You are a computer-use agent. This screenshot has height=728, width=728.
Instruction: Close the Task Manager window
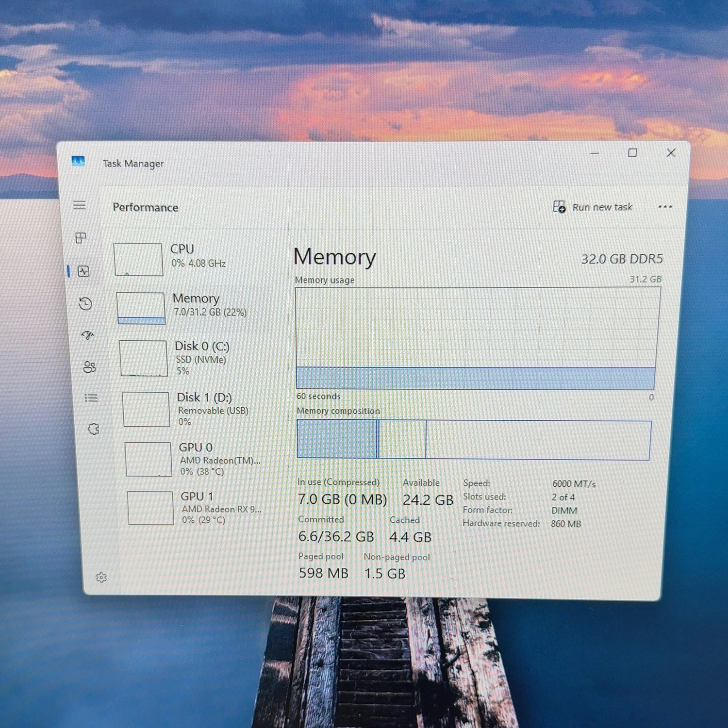[671, 153]
